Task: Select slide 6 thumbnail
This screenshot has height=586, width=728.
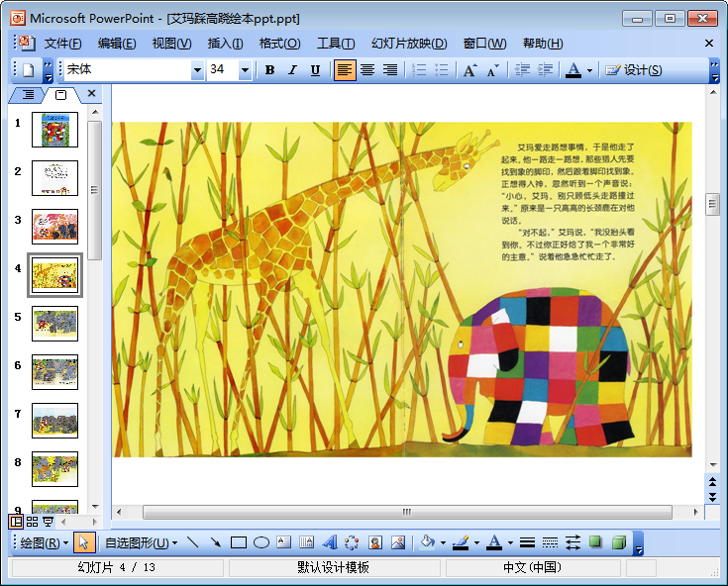Action: point(54,372)
